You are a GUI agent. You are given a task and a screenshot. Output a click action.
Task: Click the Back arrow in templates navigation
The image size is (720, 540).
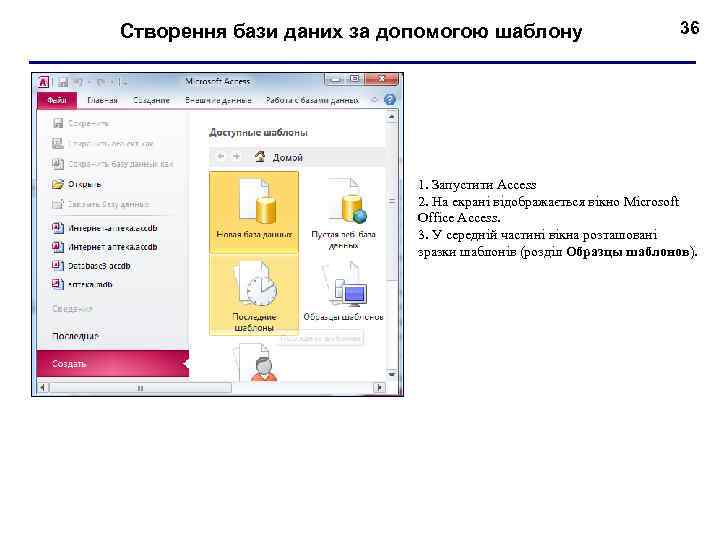click(221, 157)
